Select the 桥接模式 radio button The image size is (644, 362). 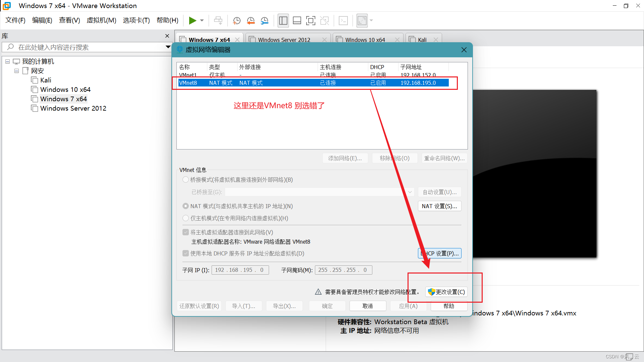186,180
